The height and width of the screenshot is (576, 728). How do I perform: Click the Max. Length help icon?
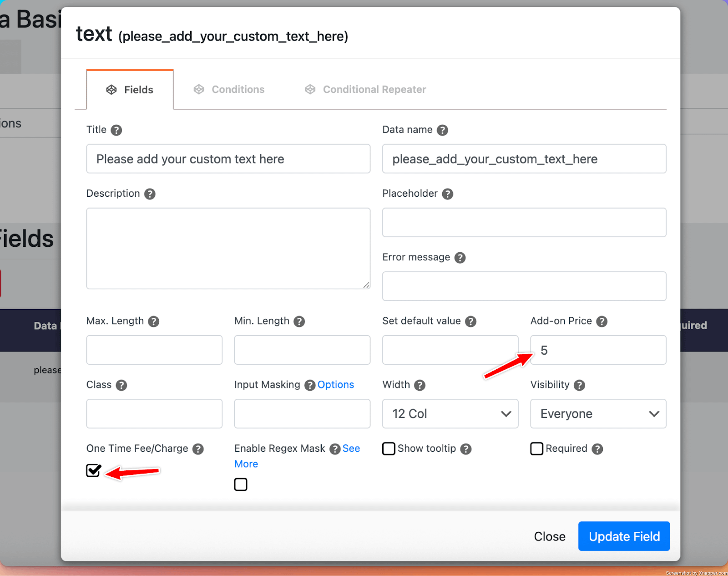[x=154, y=321]
